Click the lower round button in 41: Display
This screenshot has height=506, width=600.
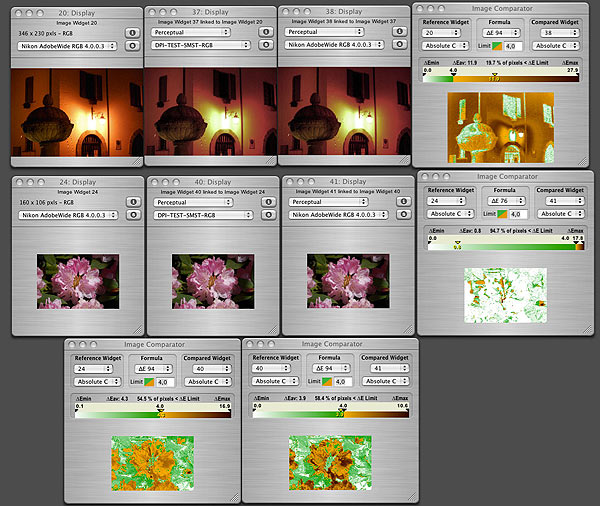point(404,214)
